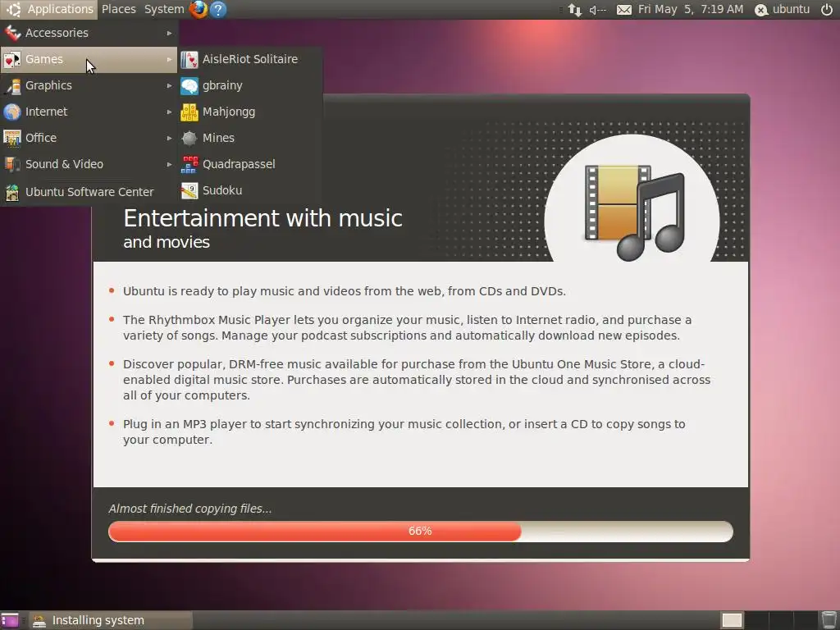Screen dimensions: 840x630
Task: Open the Places menu
Action: (x=118, y=9)
